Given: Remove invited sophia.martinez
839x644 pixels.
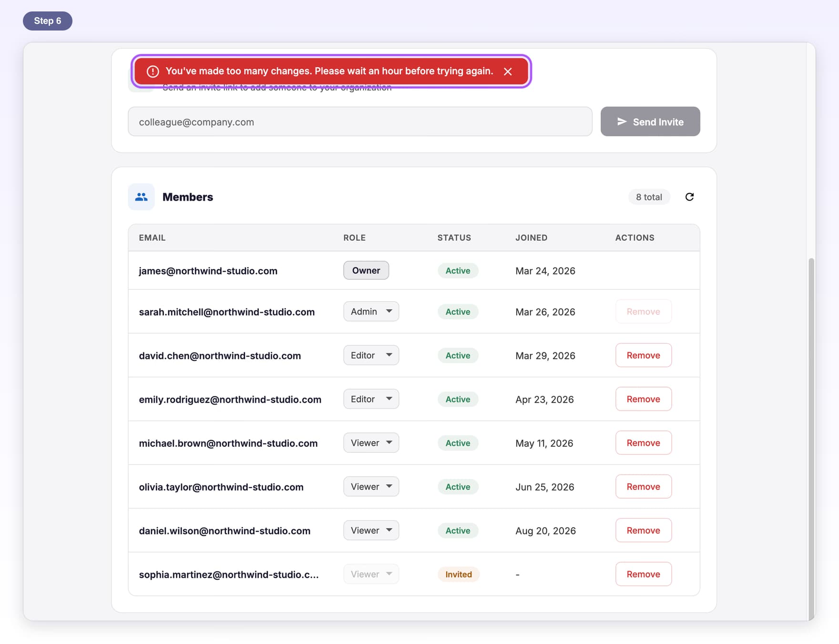Looking at the screenshot, I should (x=644, y=574).
